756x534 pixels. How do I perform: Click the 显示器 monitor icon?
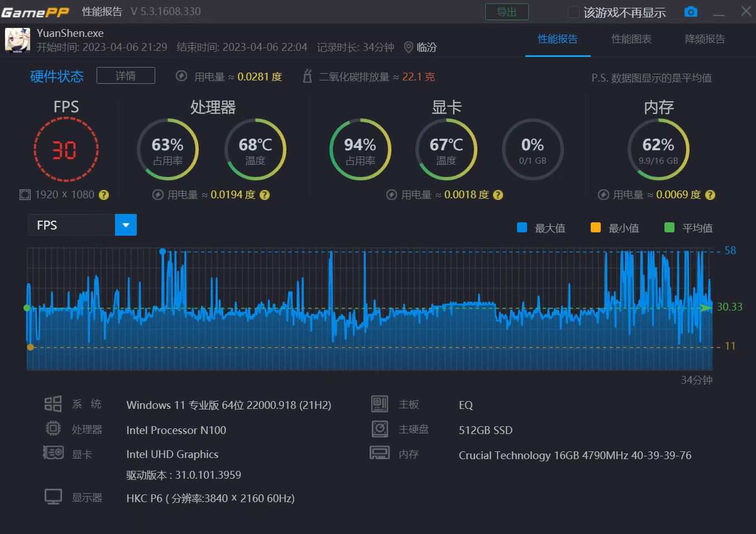click(53, 496)
